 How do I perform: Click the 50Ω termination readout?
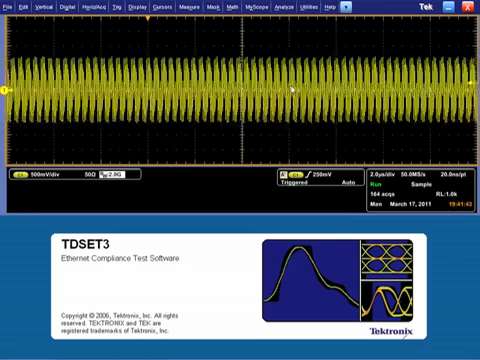click(x=90, y=174)
